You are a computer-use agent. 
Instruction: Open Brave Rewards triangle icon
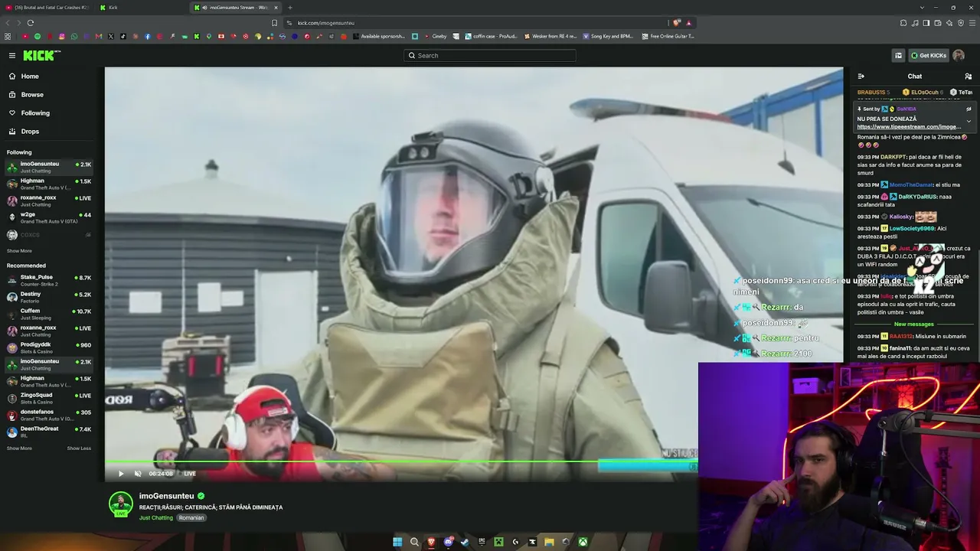[688, 23]
